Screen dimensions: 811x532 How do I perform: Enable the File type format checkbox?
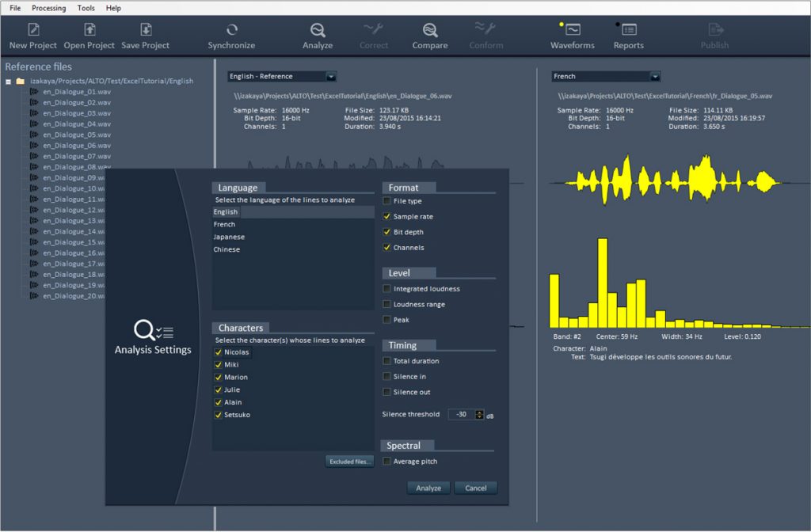click(x=387, y=201)
